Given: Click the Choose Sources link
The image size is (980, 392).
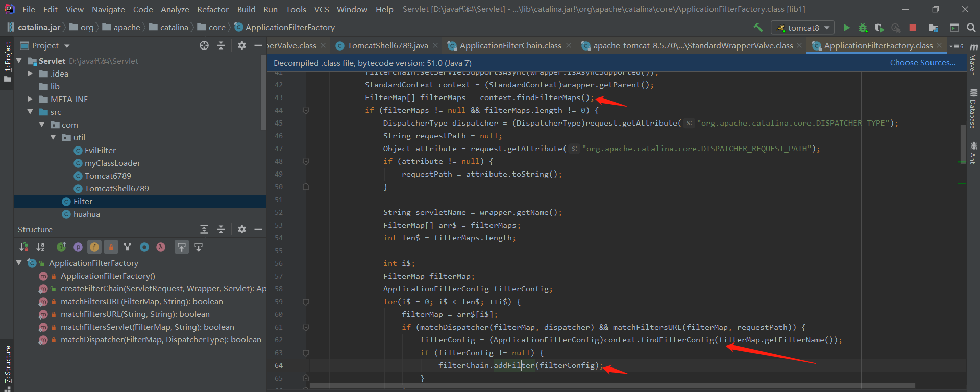Looking at the screenshot, I should click(922, 63).
